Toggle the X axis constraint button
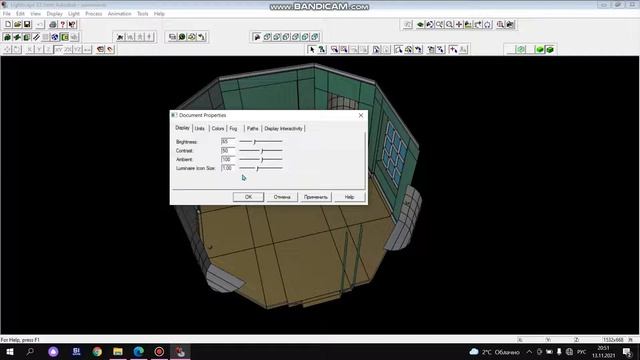The height and width of the screenshot is (360, 640). click(29, 49)
